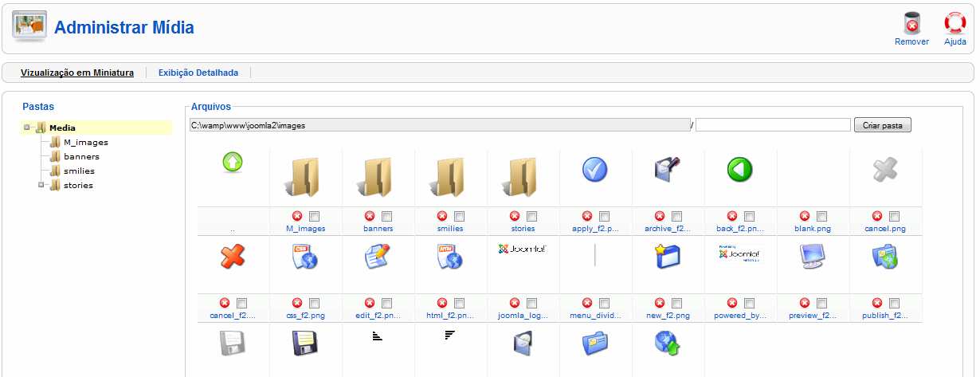Click the css_f2.png image icon

[305, 256]
